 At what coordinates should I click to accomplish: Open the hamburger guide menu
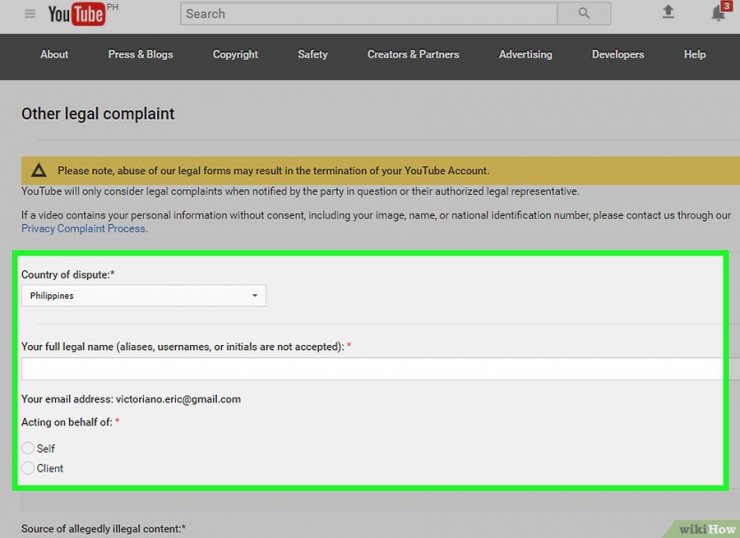[x=30, y=14]
